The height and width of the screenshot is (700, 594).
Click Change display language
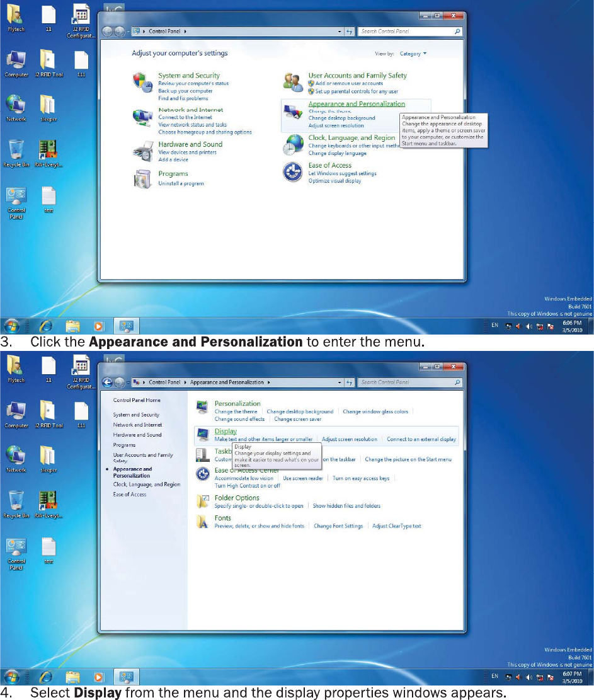[338, 153]
